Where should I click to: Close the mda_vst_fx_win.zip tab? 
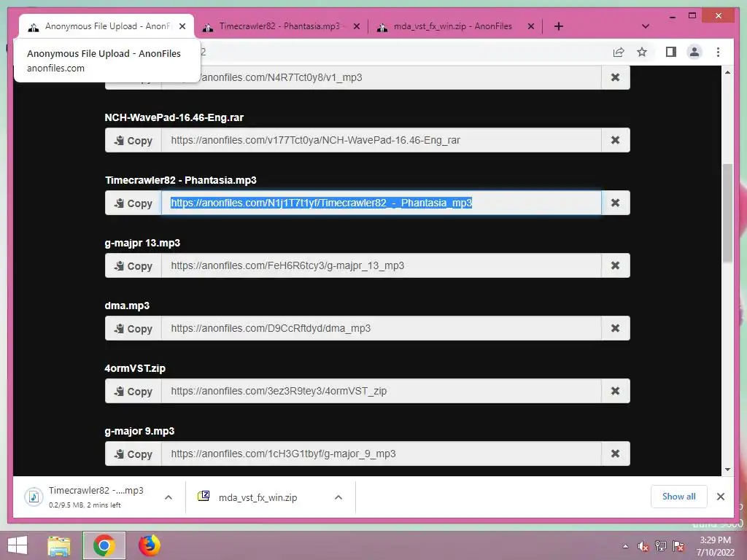pos(531,27)
